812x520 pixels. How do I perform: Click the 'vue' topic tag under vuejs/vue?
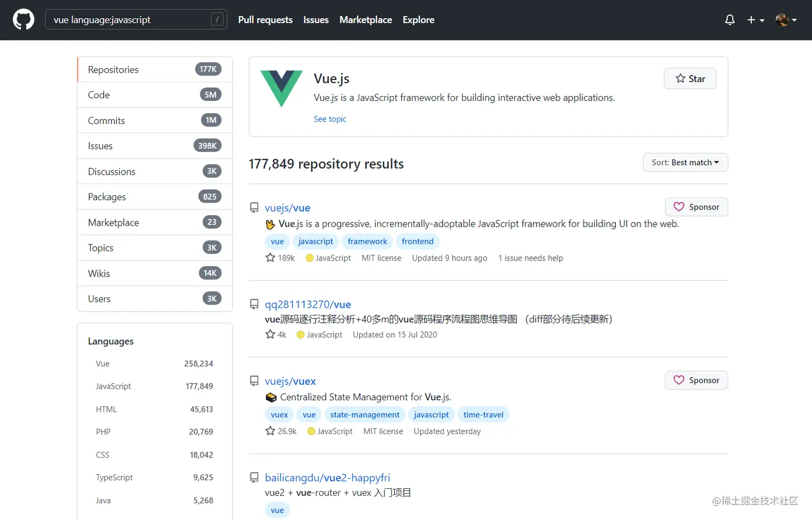click(x=277, y=242)
